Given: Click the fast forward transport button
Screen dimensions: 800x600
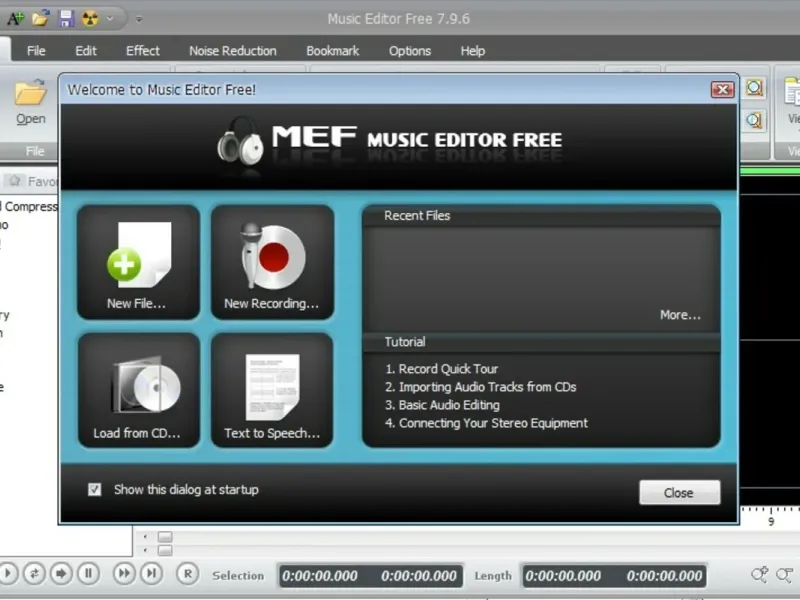Looking at the screenshot, I should tap(124, 573).
